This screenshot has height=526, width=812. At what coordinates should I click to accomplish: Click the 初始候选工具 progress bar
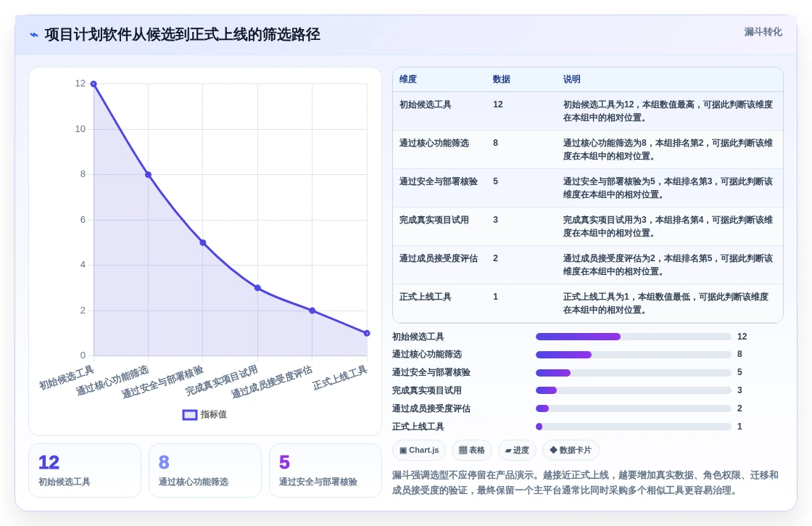634,337
